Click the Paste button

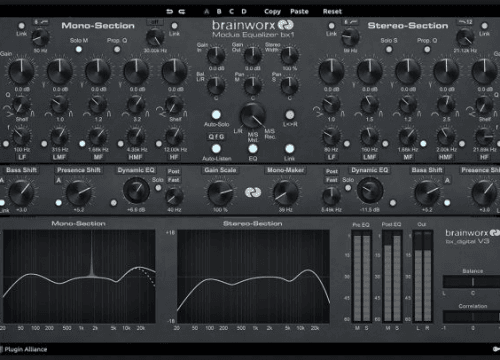tap(299, 12)
